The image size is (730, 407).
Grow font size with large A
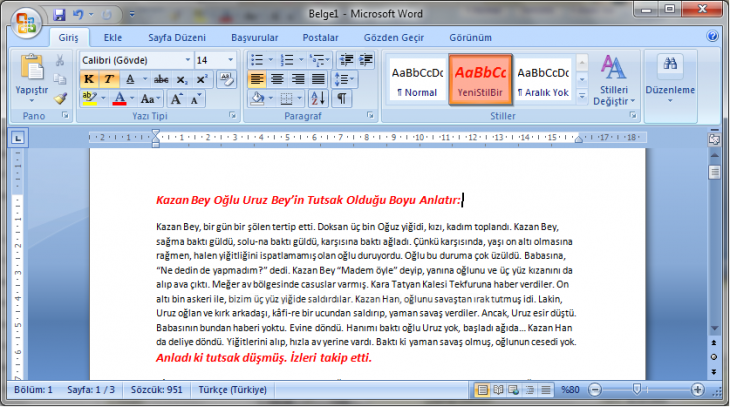coord(176,99)
